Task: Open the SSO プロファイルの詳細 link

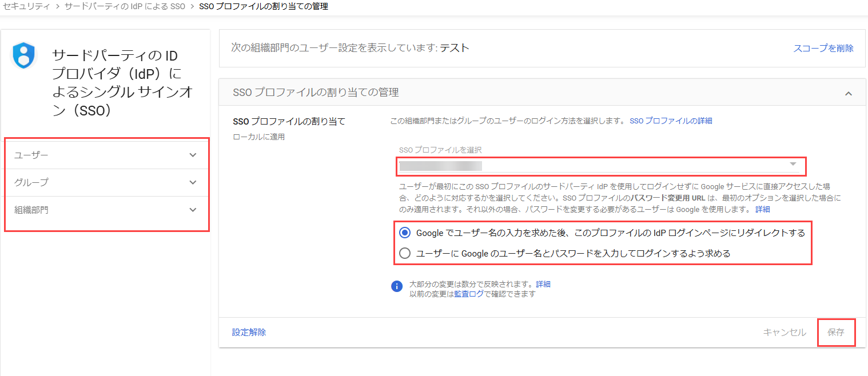Action: [x=671, y=121]
